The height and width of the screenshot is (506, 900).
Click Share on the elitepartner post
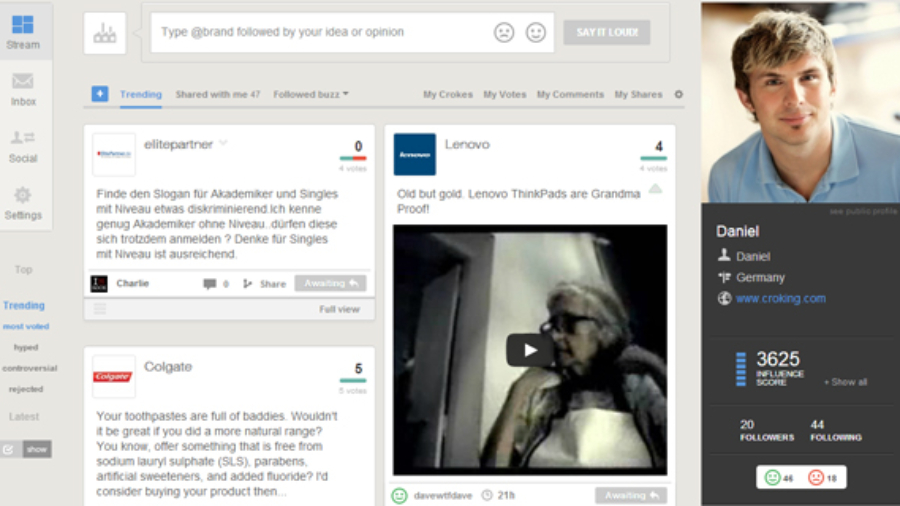pyautogui.click(x=265, y=283)
